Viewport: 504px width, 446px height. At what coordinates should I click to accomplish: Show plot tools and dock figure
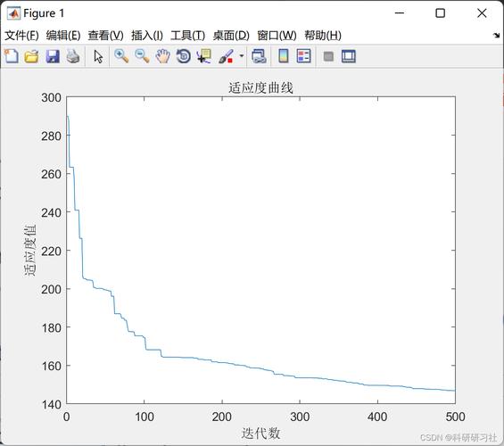(x=349, y=56)
